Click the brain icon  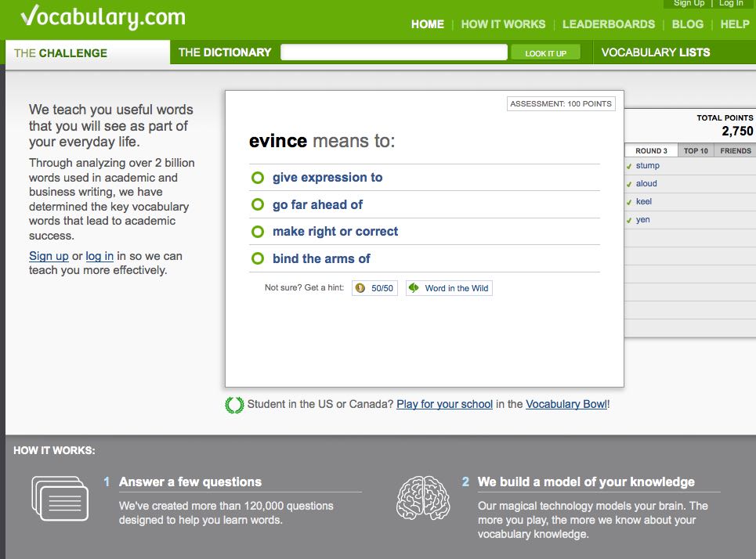[x=423, y=499]
